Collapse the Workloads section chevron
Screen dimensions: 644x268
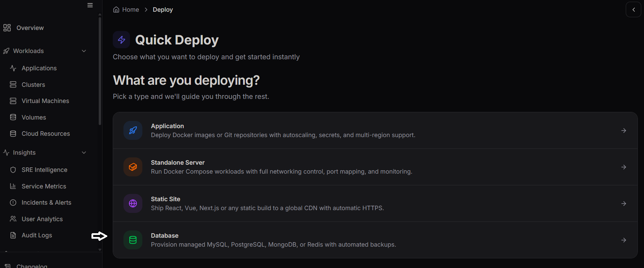tap(84, 51)
